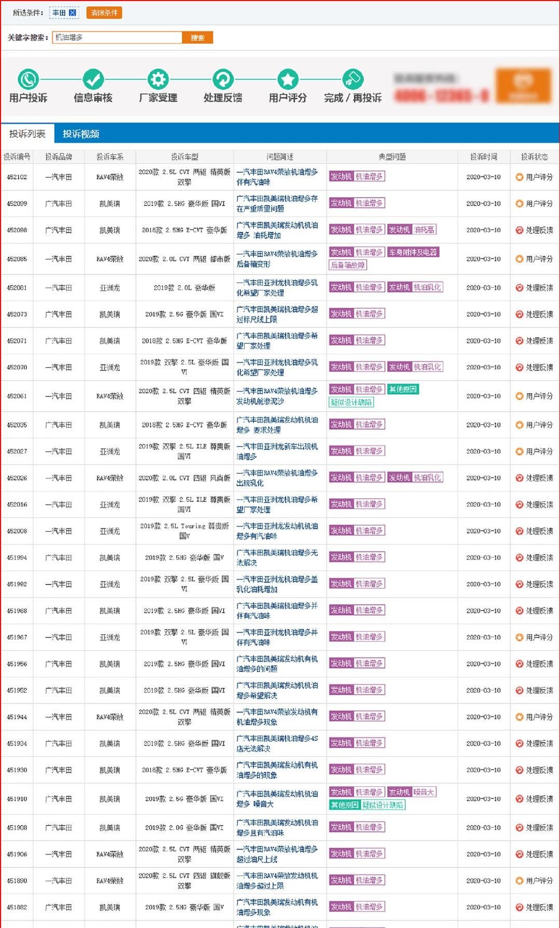Click the 其他原因 tag in row 452061
This screenshot has height=928, width=560.
pos(403,389)
